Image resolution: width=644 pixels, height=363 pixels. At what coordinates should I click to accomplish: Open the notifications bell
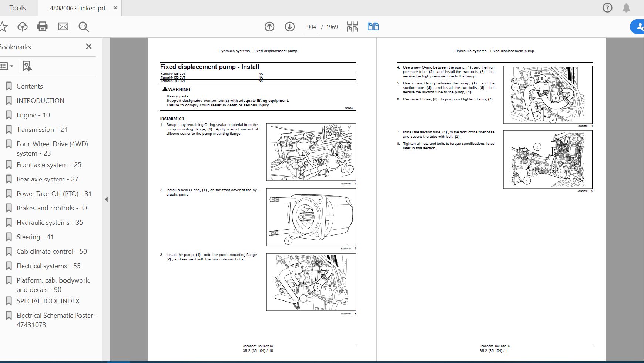[626, 8]
